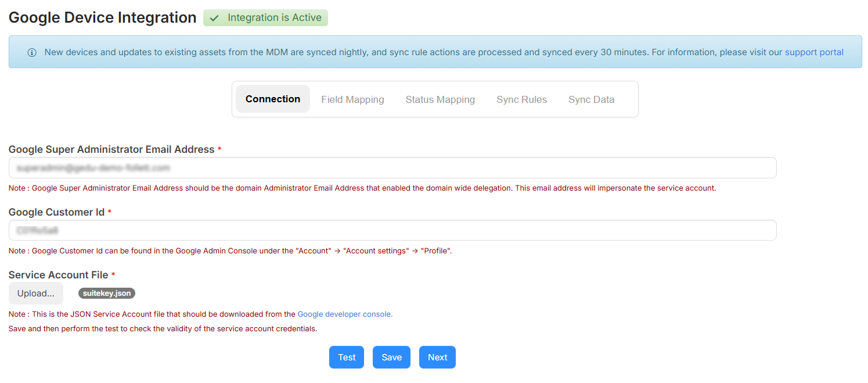Focus the Super Administrator Email Address field
The height and width of the screenshot is (383, 868).
[x=392, y=168]
